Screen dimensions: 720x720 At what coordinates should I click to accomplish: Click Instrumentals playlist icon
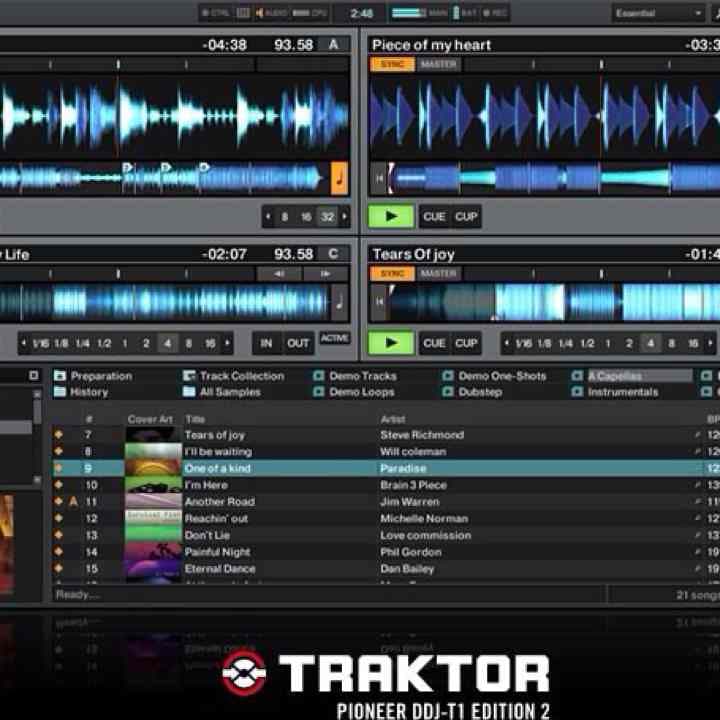click(577, 392)
